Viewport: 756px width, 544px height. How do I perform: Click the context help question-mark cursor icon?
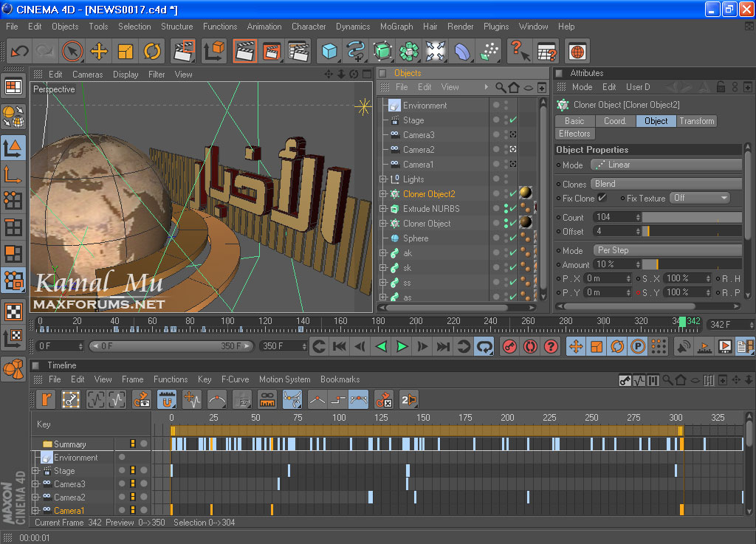pyautogui.click(x=520, y=51)
